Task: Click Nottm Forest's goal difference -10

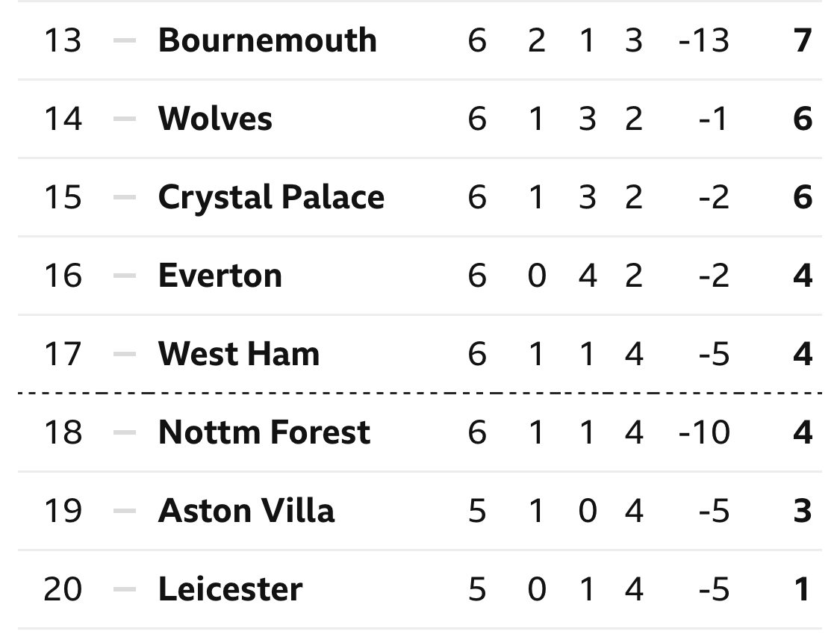Action: [704, 432]
